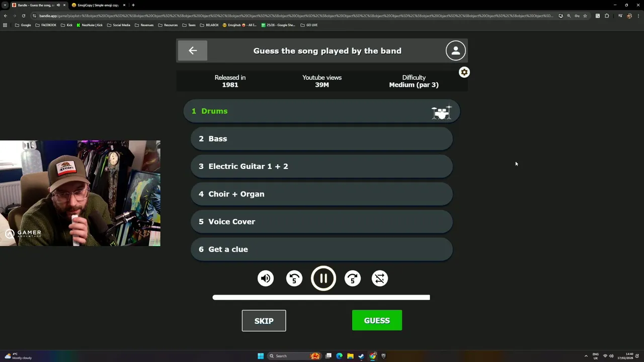Viewport: 644px width, 362px height.
Task: Show hidden system tray icons
Action: tap(586, 356)
